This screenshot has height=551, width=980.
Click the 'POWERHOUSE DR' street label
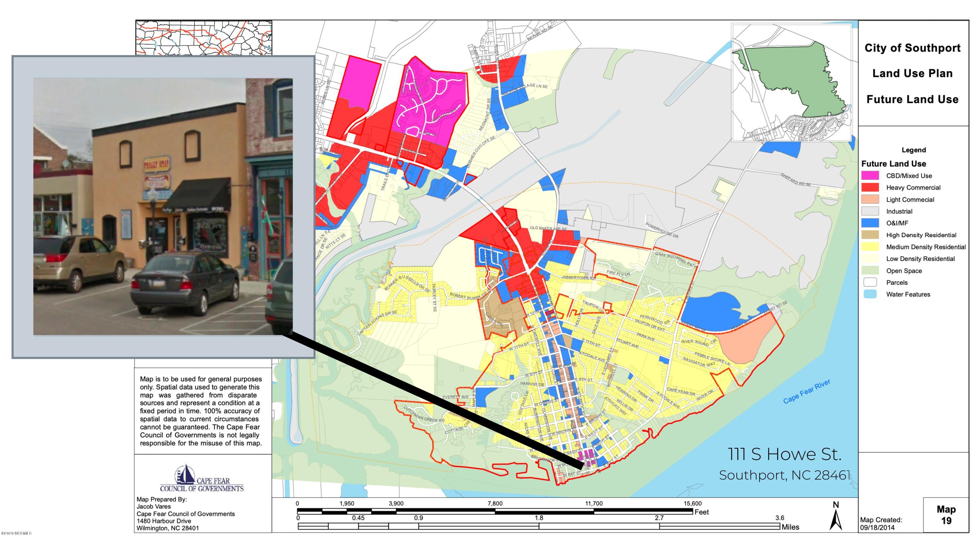(662, 231)
